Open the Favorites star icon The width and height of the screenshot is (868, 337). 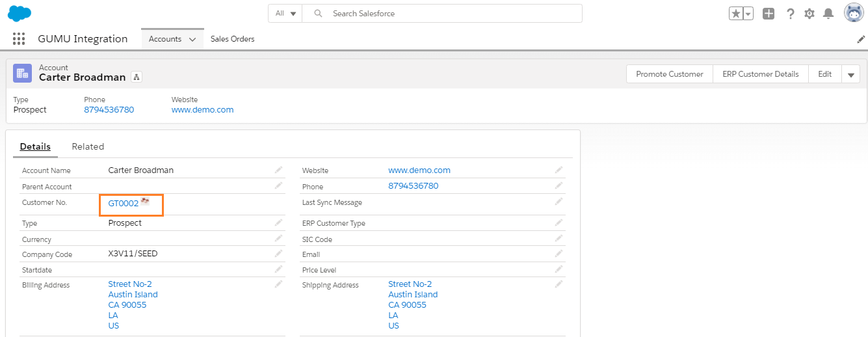pyautogui.click(x=736, y=14)
